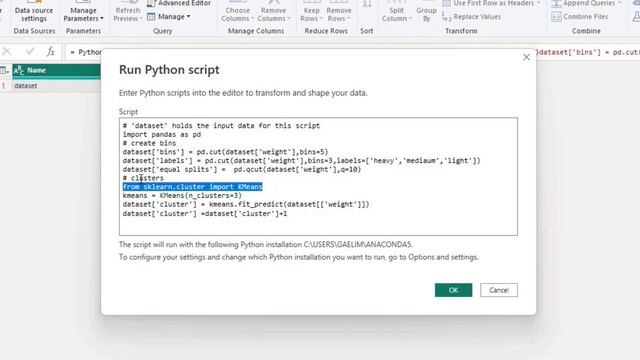Click the Group By button

point(427,12)
